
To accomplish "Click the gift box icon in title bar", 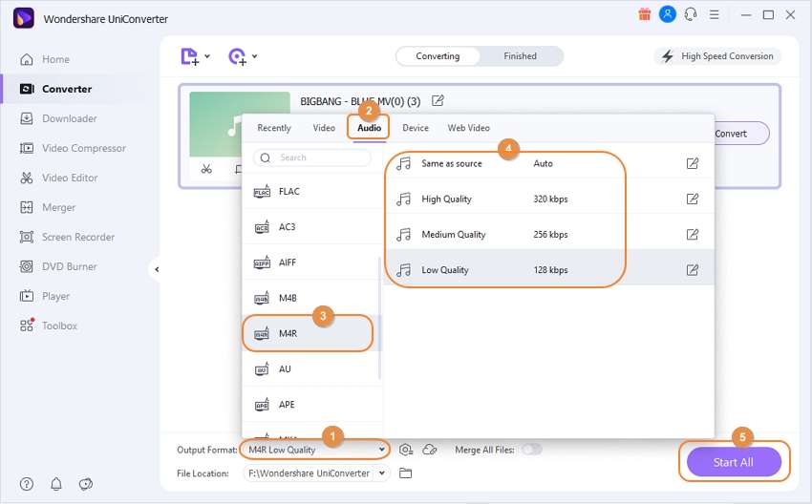I will (644, 14).
